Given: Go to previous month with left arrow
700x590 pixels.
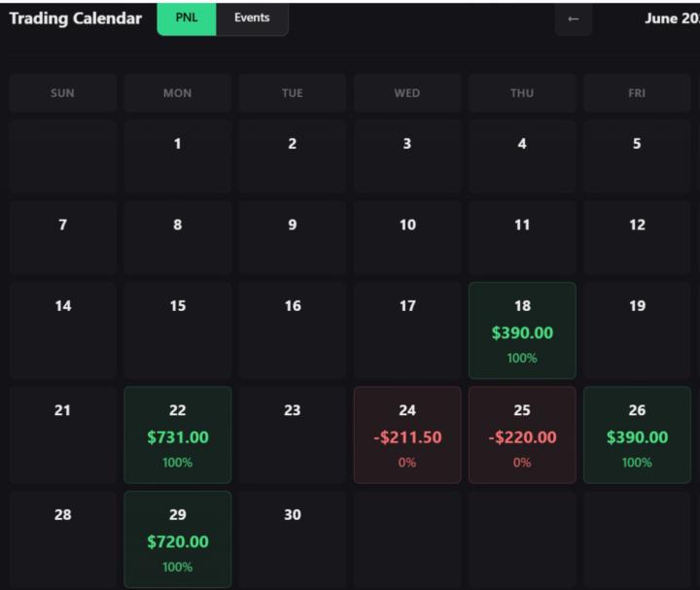Looking at the screenshot, I should coord(574,18).
